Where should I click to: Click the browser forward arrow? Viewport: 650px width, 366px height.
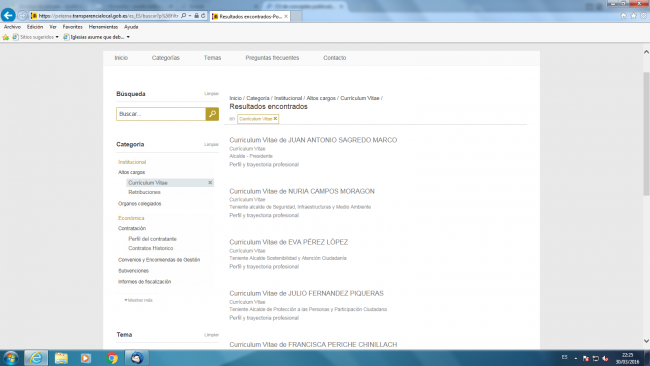pos(22,16)
